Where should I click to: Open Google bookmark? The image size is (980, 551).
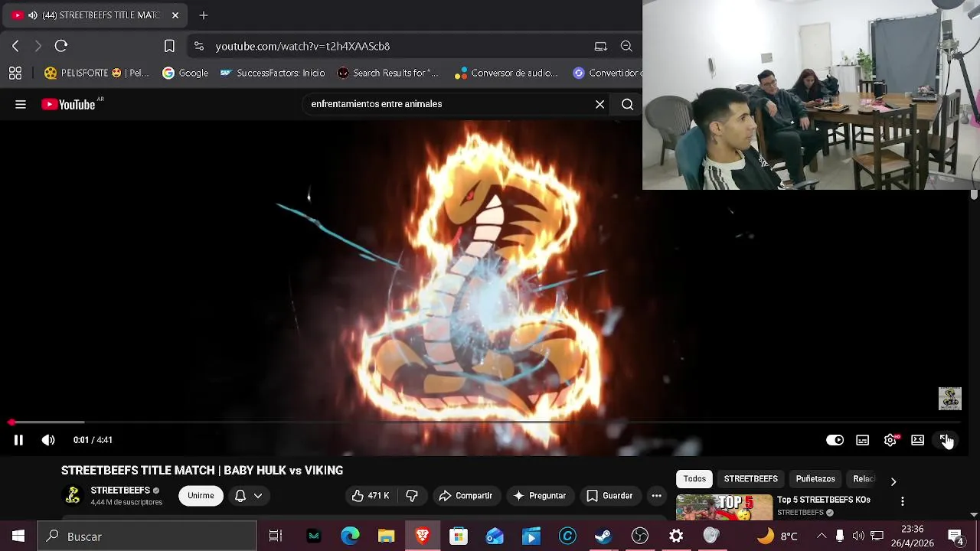tap(185, 73)
